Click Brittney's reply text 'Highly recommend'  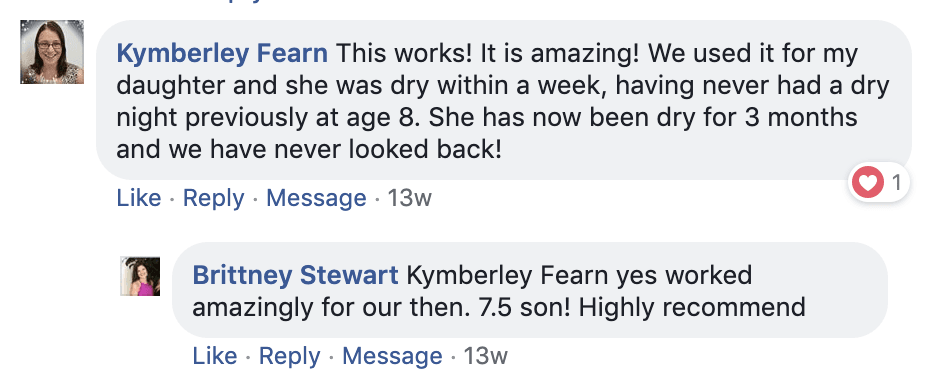pyautogui.click(x=692, y=308)
